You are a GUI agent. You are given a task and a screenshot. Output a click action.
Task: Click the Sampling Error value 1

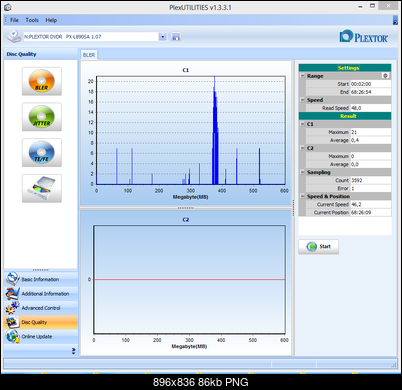(x=371, y=188)
